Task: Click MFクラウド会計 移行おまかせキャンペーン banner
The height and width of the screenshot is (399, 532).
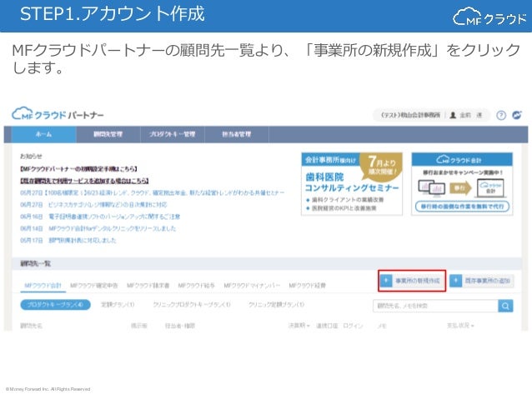Action: [x=462, y=184]
